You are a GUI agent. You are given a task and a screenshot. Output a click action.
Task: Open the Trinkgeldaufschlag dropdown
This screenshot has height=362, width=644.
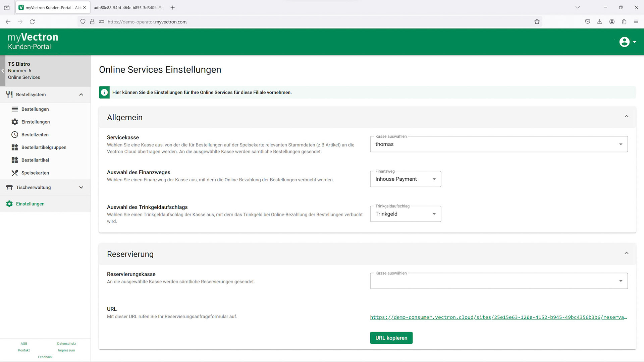point(405,214)
